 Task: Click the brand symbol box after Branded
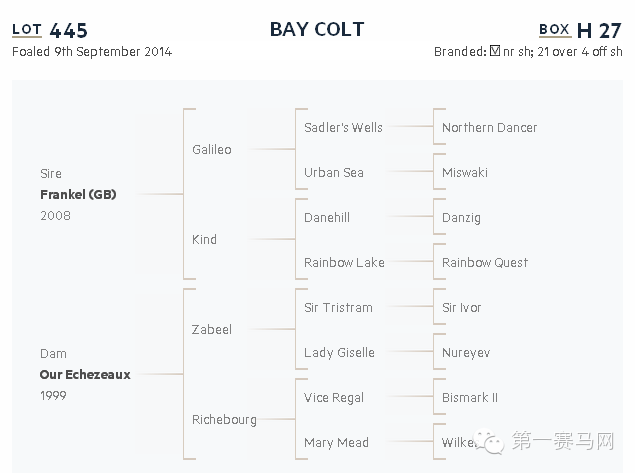[494, 51]
